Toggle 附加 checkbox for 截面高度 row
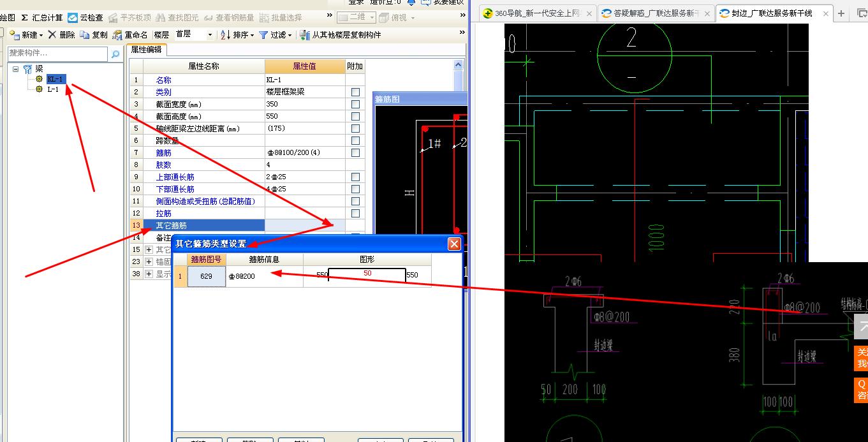The width and height of the screenshot is (868, 442). click(355, 116)
